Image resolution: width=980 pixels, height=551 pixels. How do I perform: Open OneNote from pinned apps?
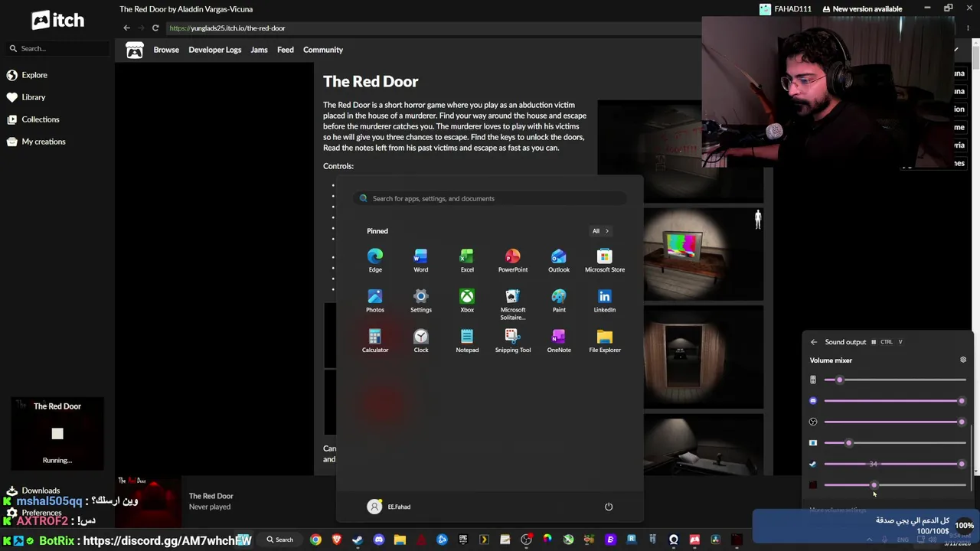coord(559,341)
